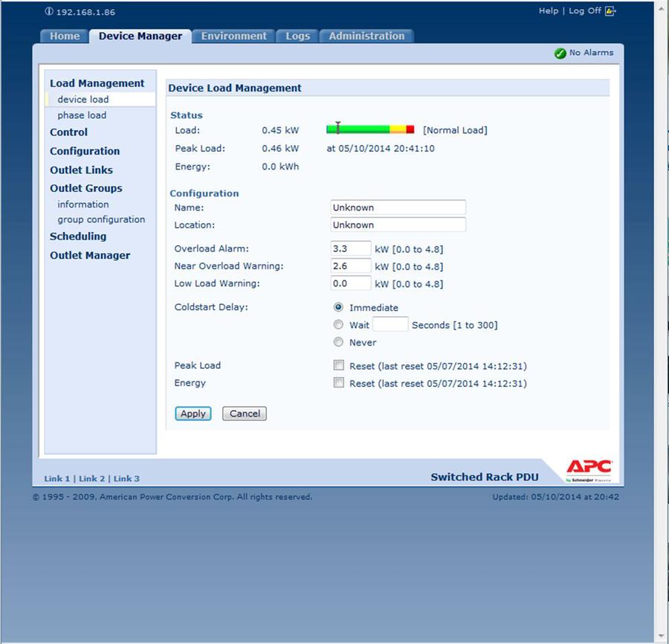Screen dimensions: 669x644
Task: Click the 0.46 kW peak load value
Action: 280,149
